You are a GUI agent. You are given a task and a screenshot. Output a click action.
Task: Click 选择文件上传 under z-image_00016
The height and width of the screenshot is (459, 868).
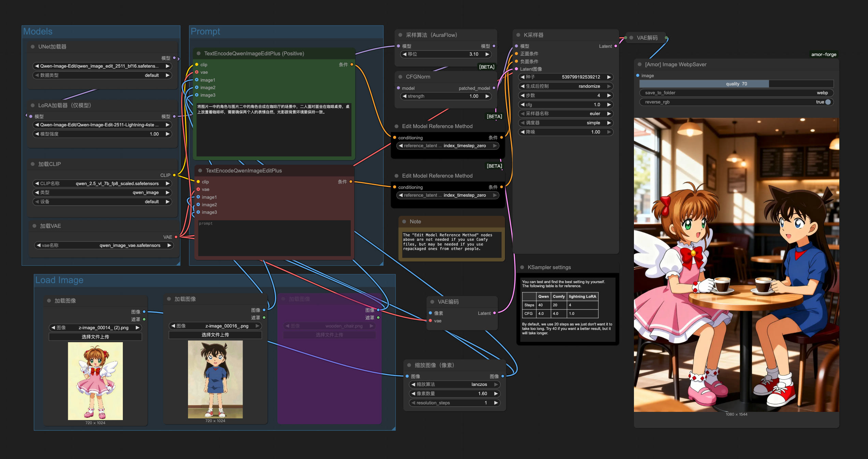coord(215,335)
